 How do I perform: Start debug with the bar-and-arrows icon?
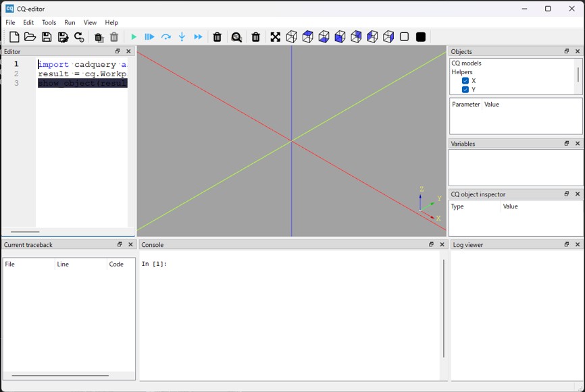pyautogui.click(x=149, y=37)
